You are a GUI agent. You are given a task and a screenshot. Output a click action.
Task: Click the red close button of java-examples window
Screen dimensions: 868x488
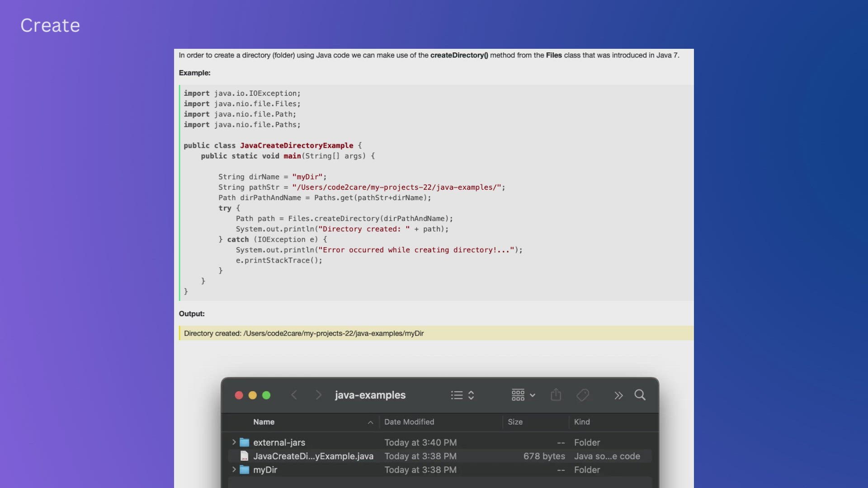click(x=239, y=395)
